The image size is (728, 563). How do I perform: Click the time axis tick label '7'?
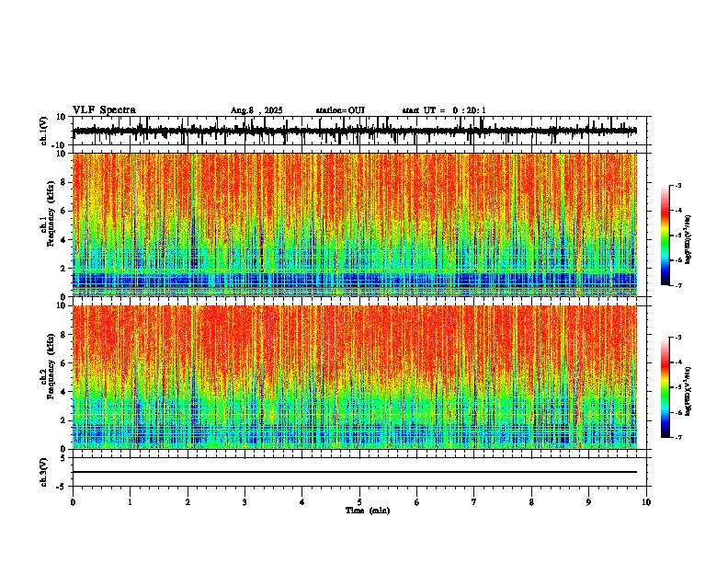(x=474, y=502)
